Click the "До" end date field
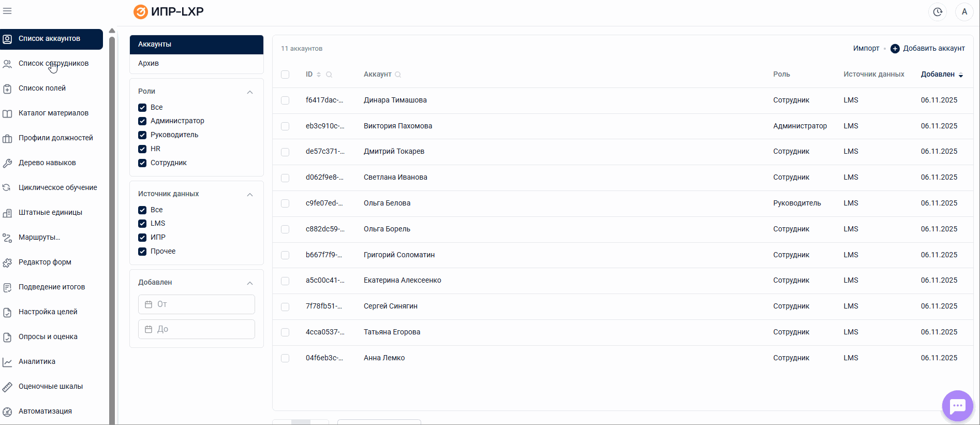The width and height of the screenshot is (980, 425). (197, 329)
